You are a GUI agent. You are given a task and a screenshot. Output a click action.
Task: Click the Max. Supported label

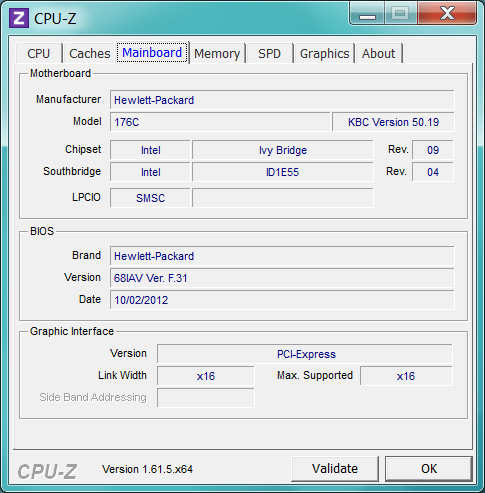click(x=315, y=375)
